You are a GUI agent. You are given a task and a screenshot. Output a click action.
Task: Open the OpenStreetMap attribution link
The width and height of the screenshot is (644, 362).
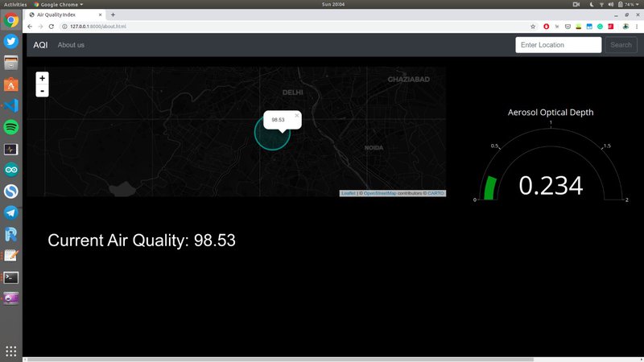pyautogui.click(x=379, y=193)
